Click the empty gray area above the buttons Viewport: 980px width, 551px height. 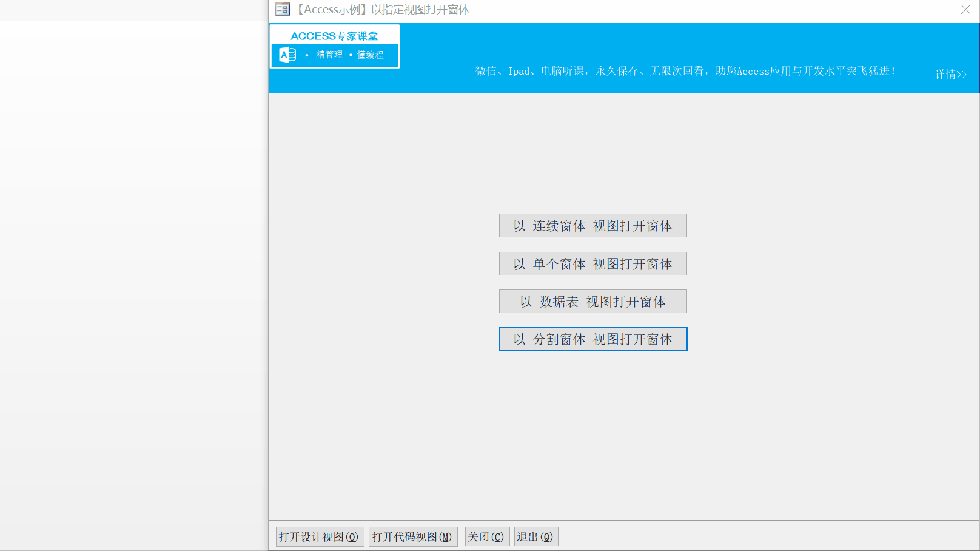(592, 152)
